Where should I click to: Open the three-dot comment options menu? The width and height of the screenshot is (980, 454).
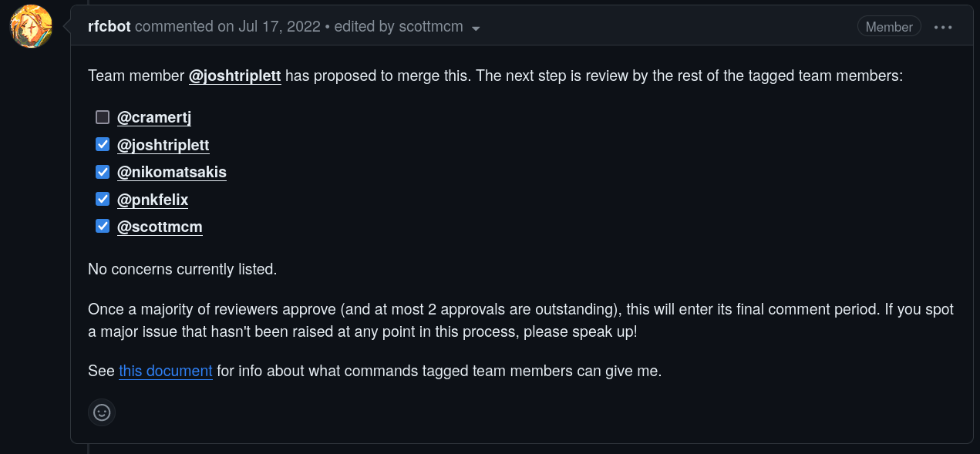943,27
